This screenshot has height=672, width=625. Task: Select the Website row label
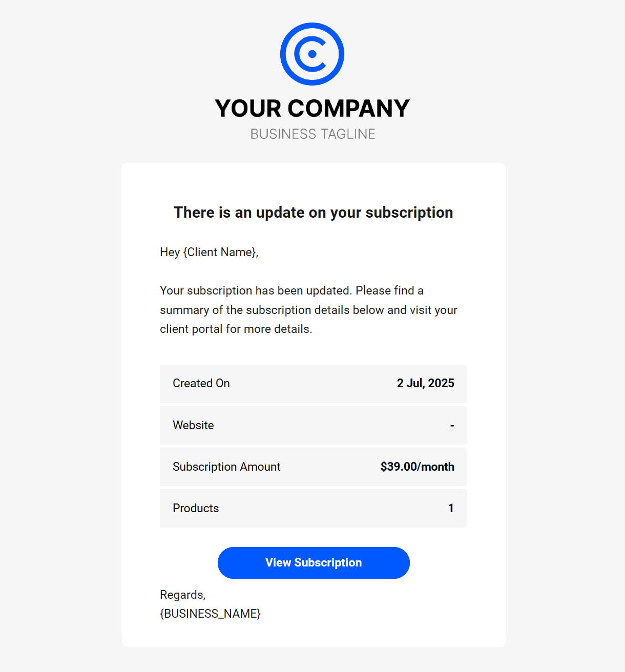coord(193,425)
